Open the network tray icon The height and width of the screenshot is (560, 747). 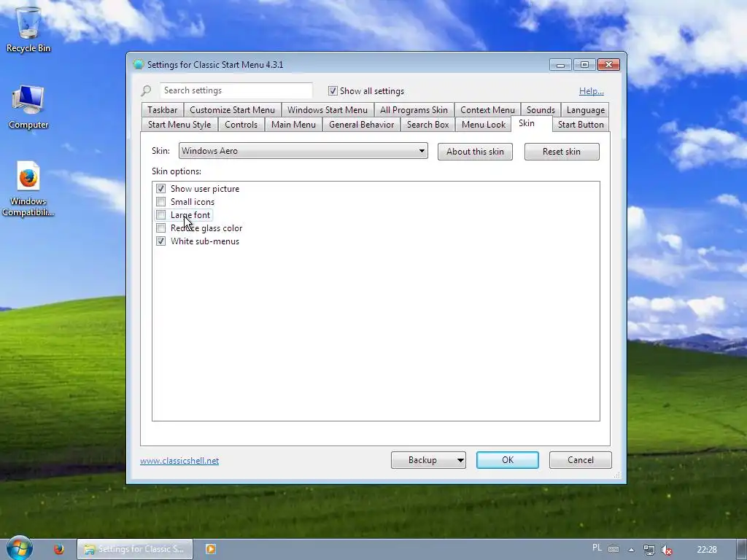coord(649,550)
